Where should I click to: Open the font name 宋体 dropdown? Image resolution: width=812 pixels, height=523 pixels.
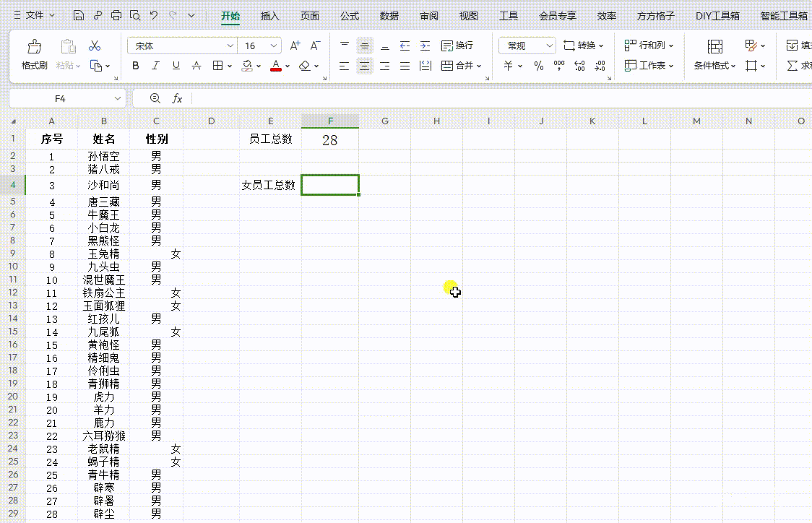230,46
